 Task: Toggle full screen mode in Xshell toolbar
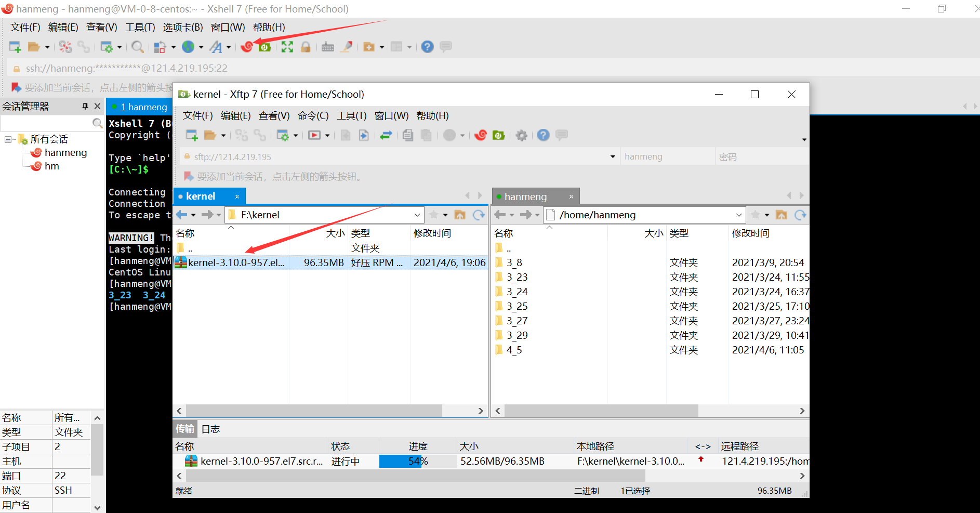click(x=287, y=47)
